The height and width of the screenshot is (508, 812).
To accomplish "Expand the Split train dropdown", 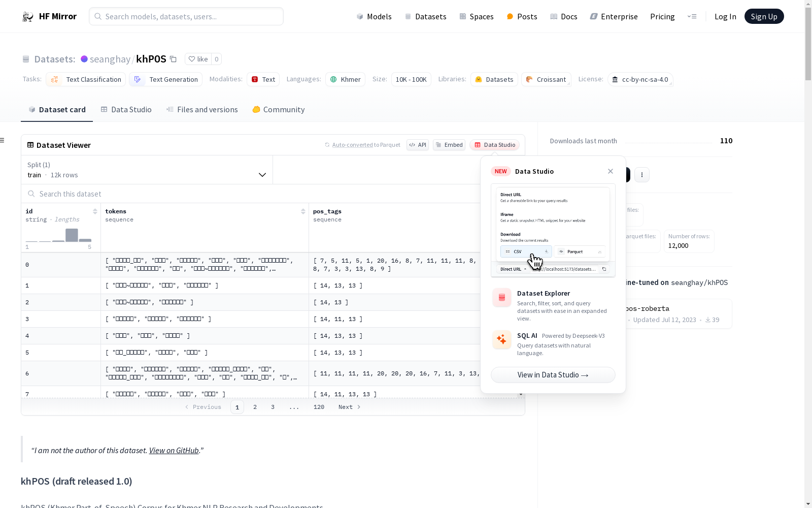I will [147, 170].
